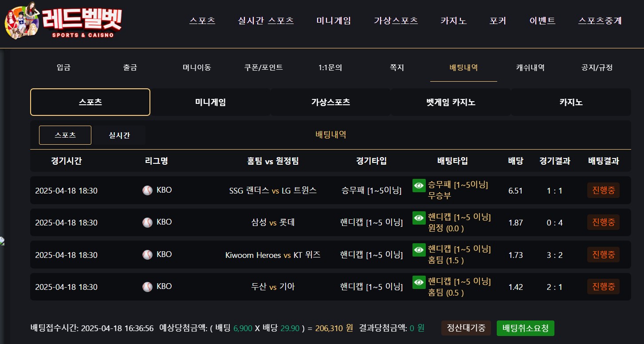Screen dimensions: 644x344
Task: Click the 배팅타입 column header
Action: 452,161
